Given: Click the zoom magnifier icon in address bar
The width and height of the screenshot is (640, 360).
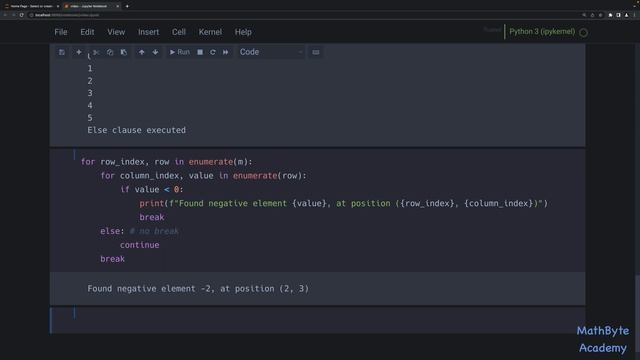Looking at the screenshot, I should click(584, 15).
